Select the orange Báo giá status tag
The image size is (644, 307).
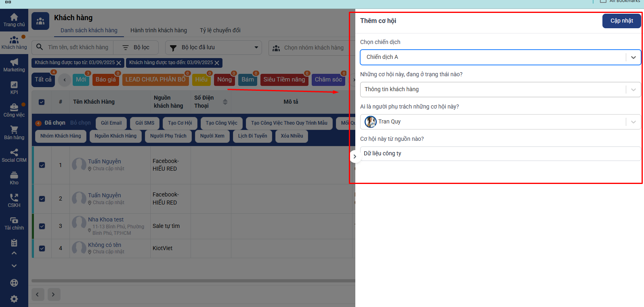click(x=106, y=80)
